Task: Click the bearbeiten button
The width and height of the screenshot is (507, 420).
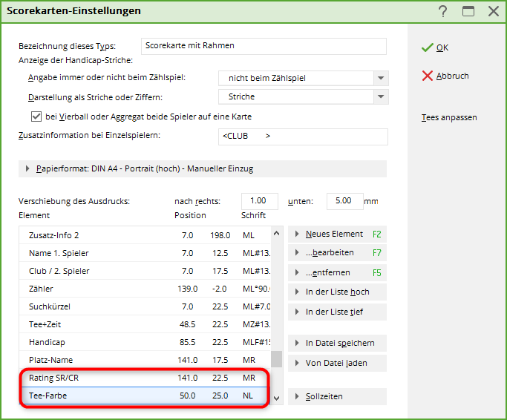Action: click(x=338, y=253)
